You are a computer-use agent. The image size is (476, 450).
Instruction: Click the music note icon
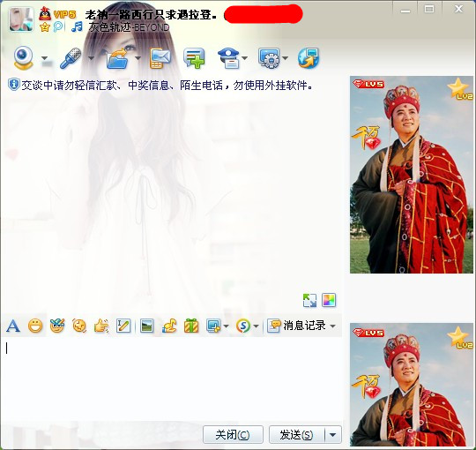[77, 26]
